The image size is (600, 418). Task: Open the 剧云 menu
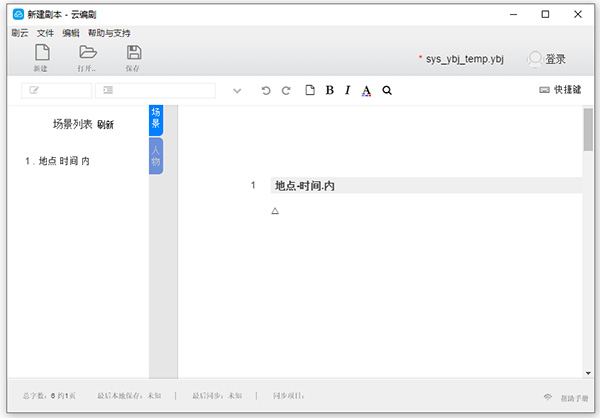coord(20,33)
